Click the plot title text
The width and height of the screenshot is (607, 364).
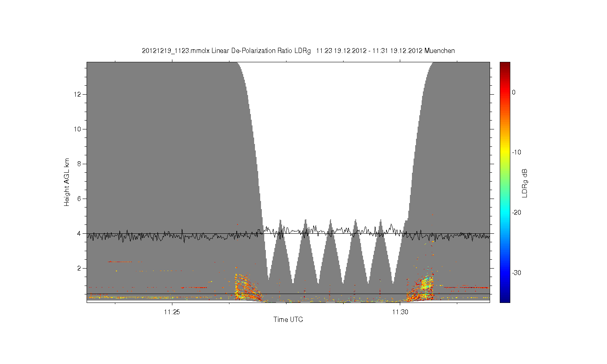[298, 51]
